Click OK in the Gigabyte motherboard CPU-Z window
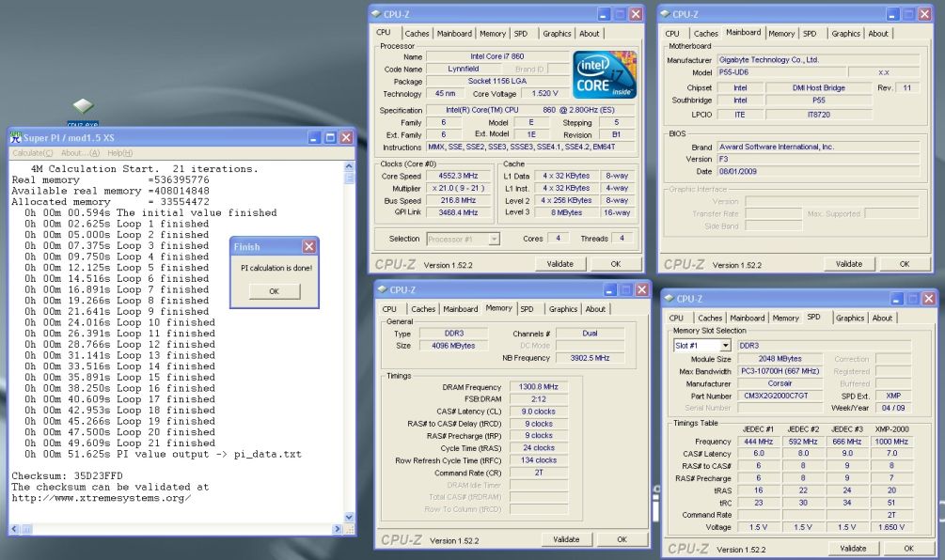This screenshot has height=560, width=945. tap(905, 264)
